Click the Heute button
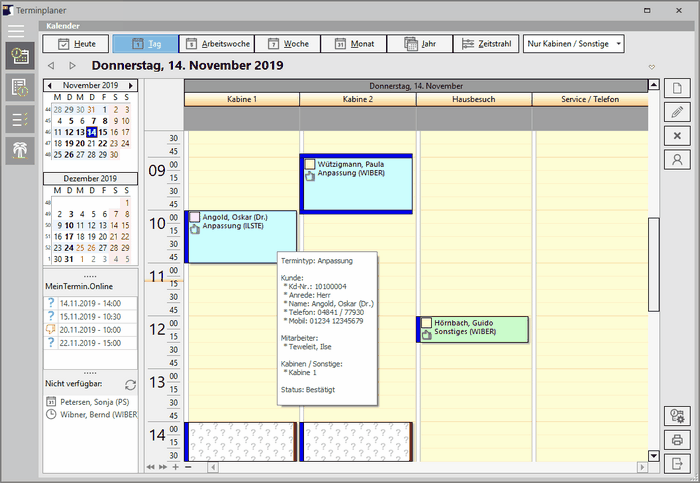The image size is (700, 483). pos(76,44)
